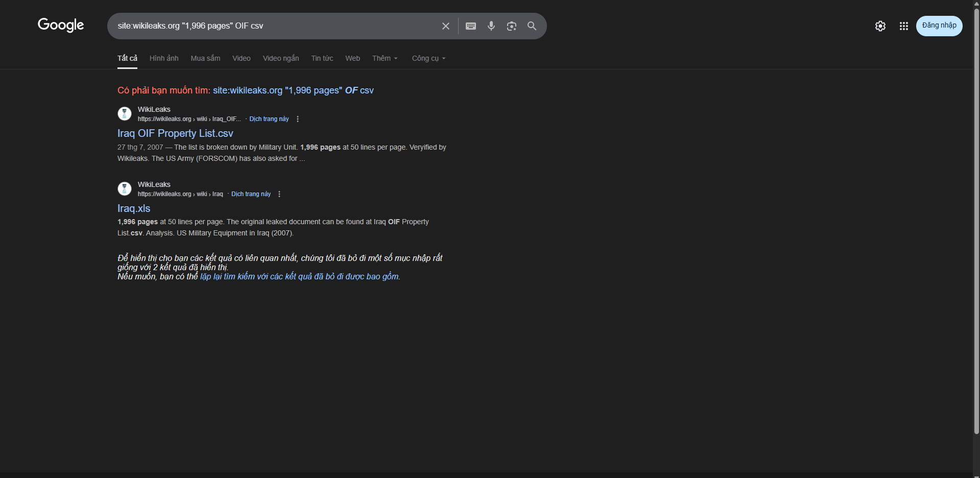Screen dimensions: 980x478
Task: Expand the Thêm dropdown
Action: tap(385, 58)
